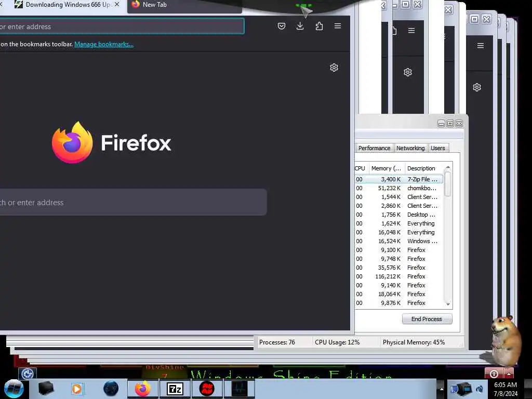Select the Firefox row using 35,576 K

(398, 268)
